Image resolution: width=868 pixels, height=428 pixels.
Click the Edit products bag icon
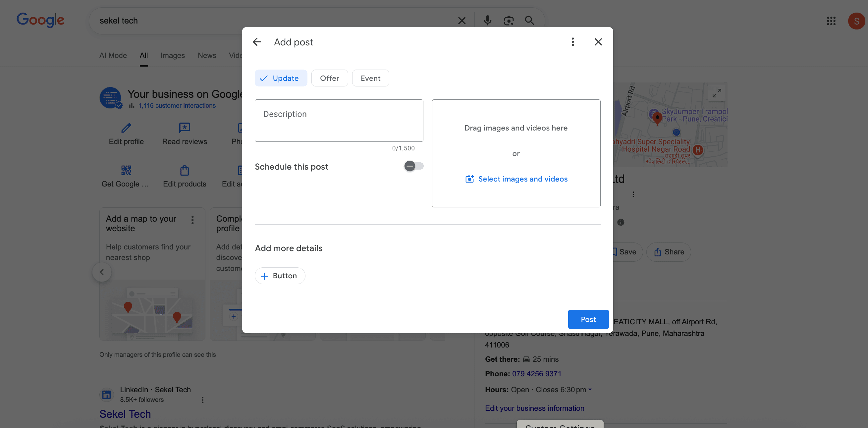tap(185, 170)
